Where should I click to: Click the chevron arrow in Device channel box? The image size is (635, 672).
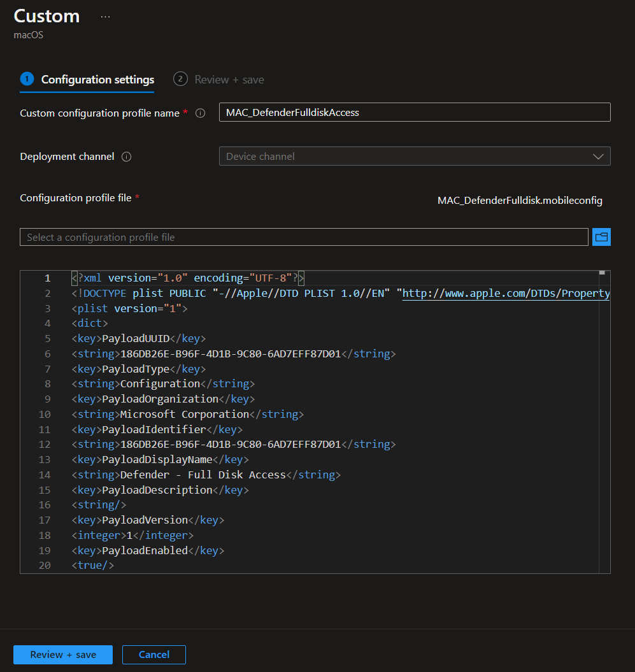(598, 156)
